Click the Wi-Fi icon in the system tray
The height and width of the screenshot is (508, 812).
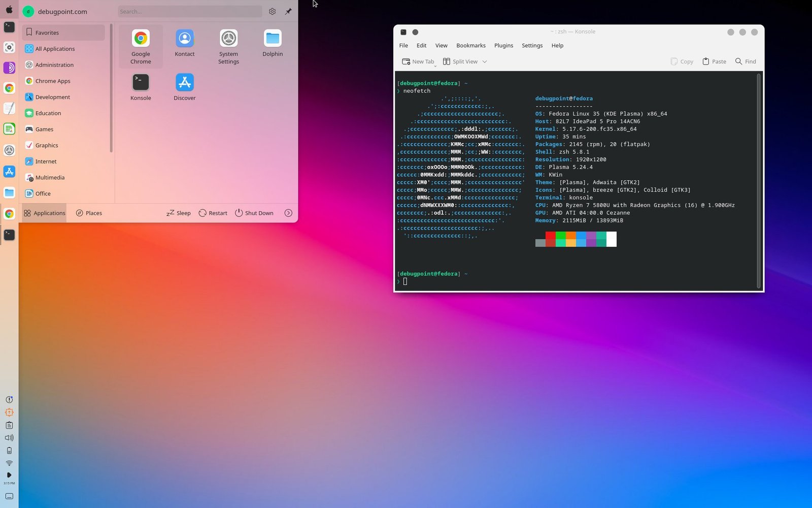click(x=9, y=463)
